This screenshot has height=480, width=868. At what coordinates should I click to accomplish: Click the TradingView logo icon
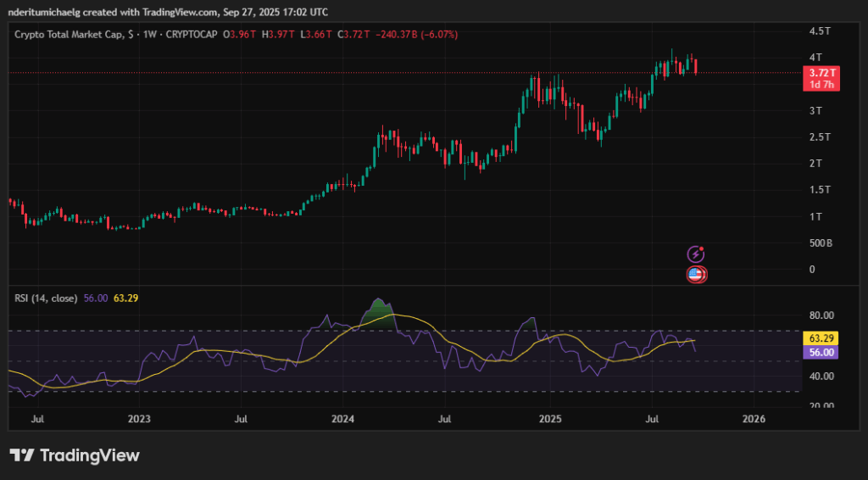coord(22,455)
